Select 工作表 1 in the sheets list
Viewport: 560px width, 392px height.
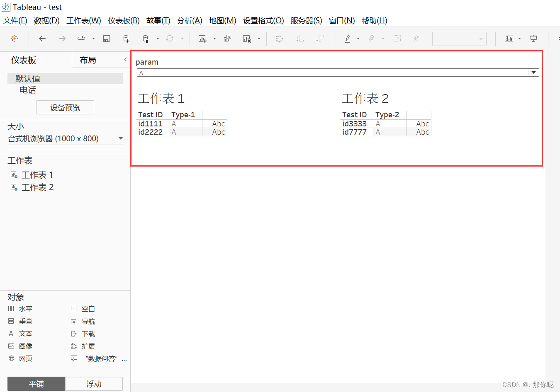37,175
